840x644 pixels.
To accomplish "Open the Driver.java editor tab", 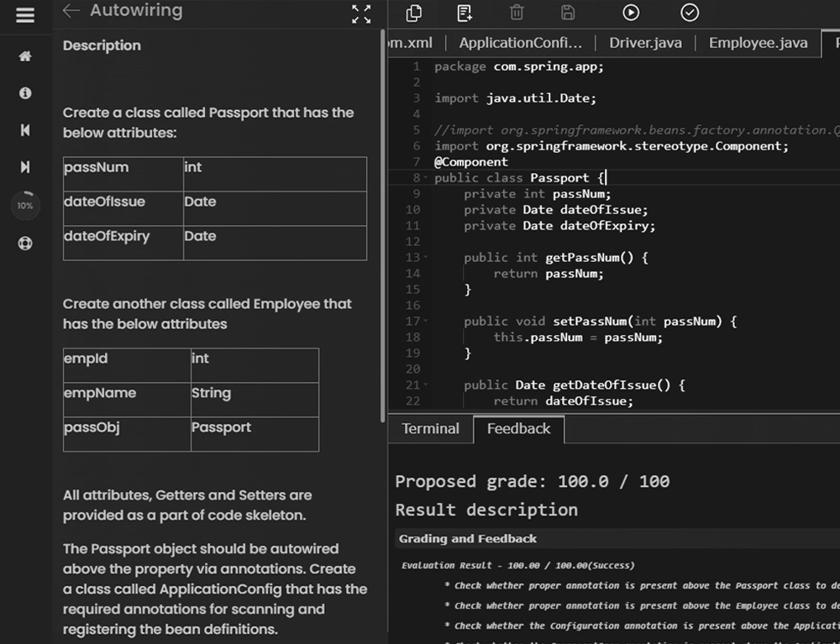I will [645, 43].
